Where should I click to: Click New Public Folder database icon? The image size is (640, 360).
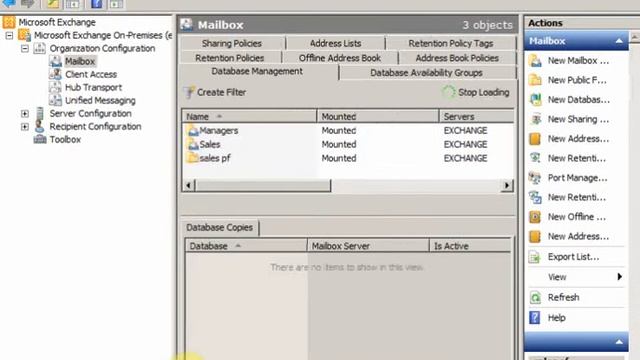[535, 80]
